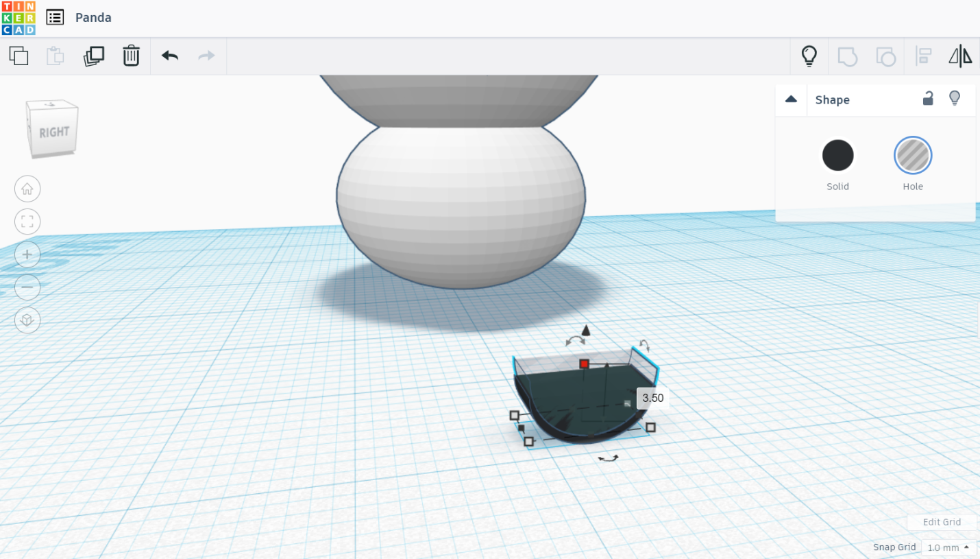Click the Mirror tool icon
Image resolution: width=980 pixels, height=559 pixels.
[960, 56]
